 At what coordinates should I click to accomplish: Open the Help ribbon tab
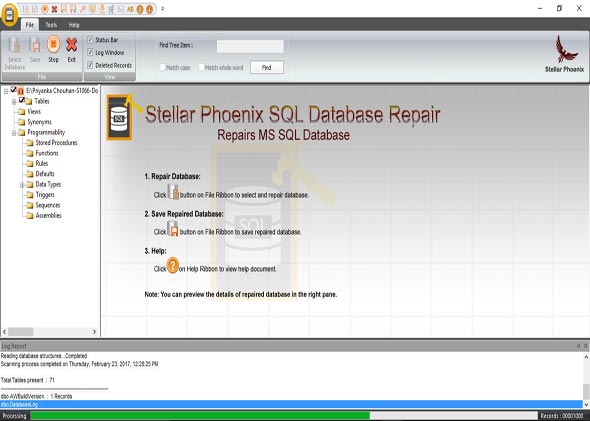point(74,25)
